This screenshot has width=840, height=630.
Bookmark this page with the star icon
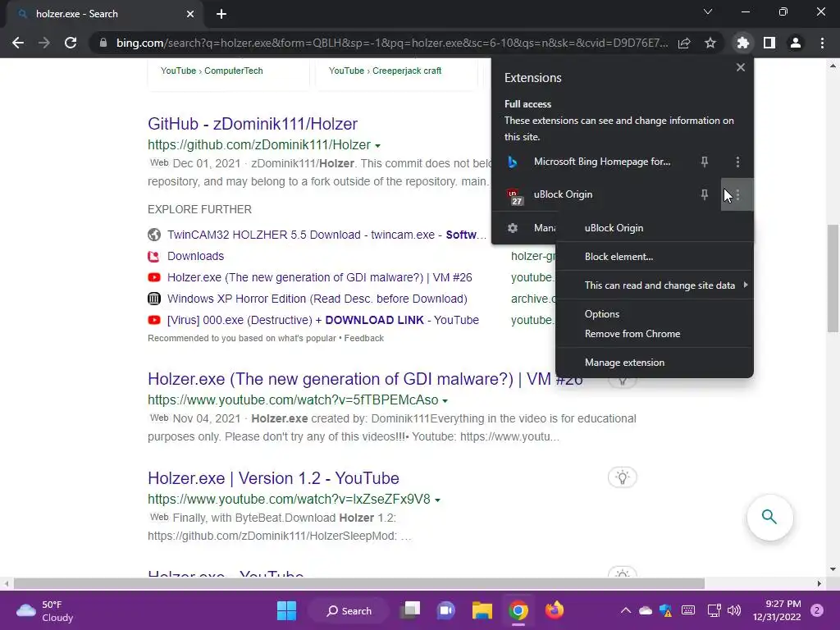[710, 43]
